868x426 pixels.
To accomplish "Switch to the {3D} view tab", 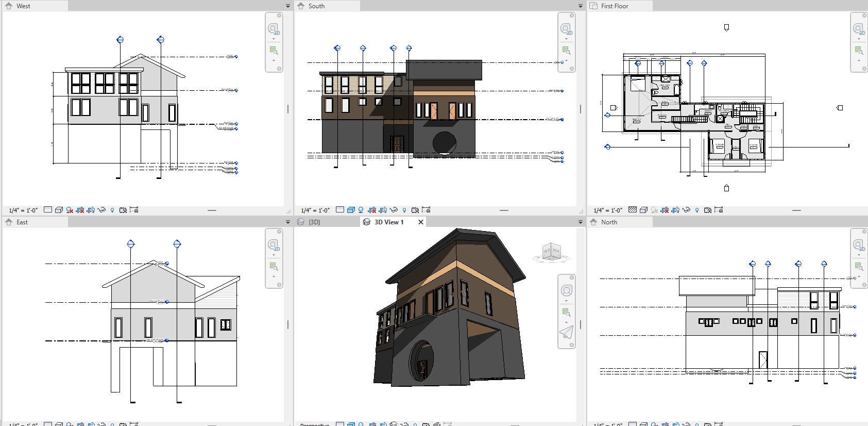I will pyautogui.click(x=327, y=222).
